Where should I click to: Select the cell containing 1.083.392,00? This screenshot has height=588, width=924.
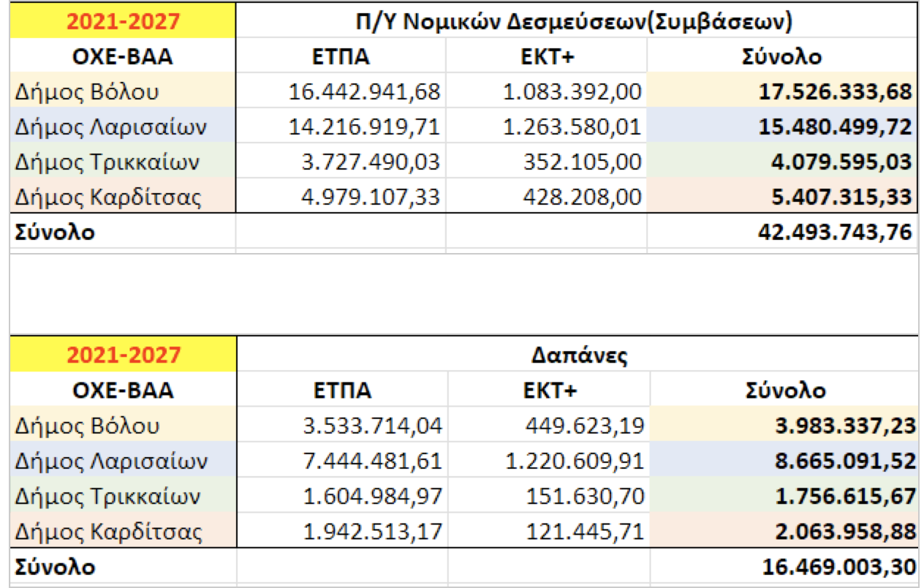[x=572, y=92]
